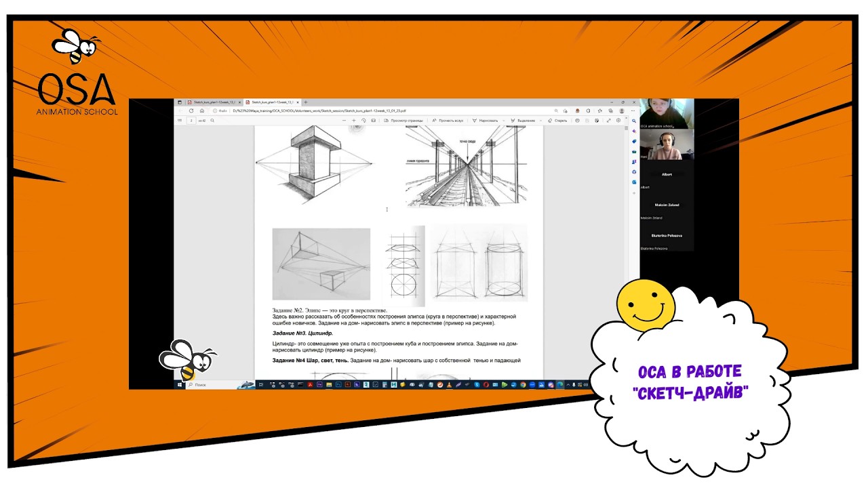Open Edge sidebar search icon
868x488 pixels.
click(x=634, y=121)
